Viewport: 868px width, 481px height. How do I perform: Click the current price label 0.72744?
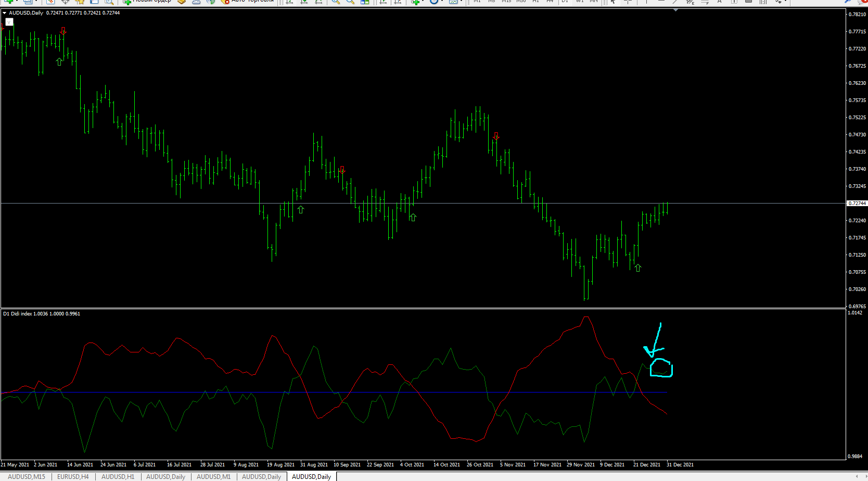point(857,203)
